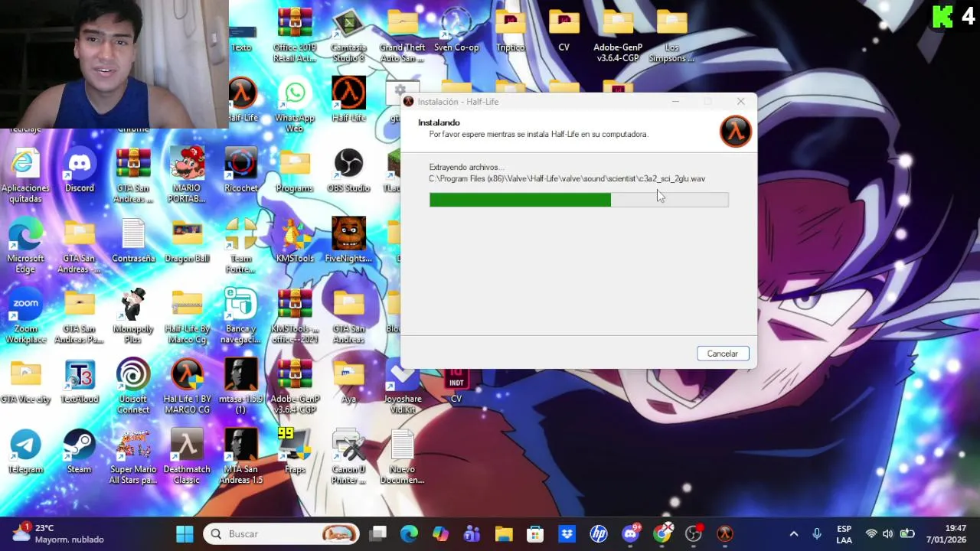Screen dimensions: 980x551
Task: Select Hal Life 1 BY MARCO CG icon
Action: click(x=187, y=387)
